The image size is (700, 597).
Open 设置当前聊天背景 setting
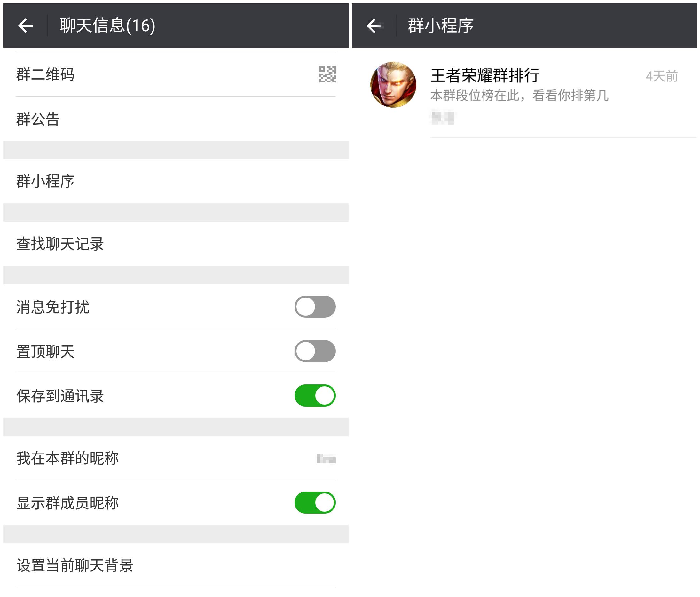[x=75, y=565]
